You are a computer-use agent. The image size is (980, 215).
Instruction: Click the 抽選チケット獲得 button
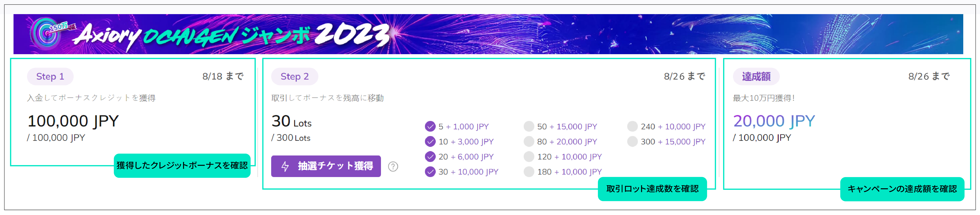tap(326, 166)
